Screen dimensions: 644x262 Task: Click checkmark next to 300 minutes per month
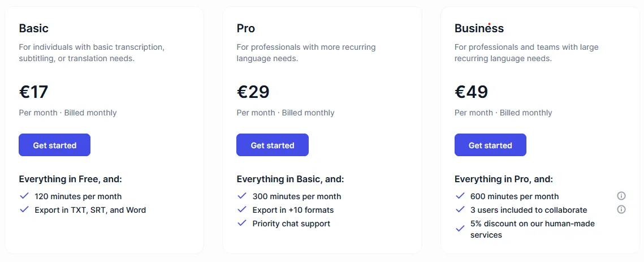(x=242, y=196)
